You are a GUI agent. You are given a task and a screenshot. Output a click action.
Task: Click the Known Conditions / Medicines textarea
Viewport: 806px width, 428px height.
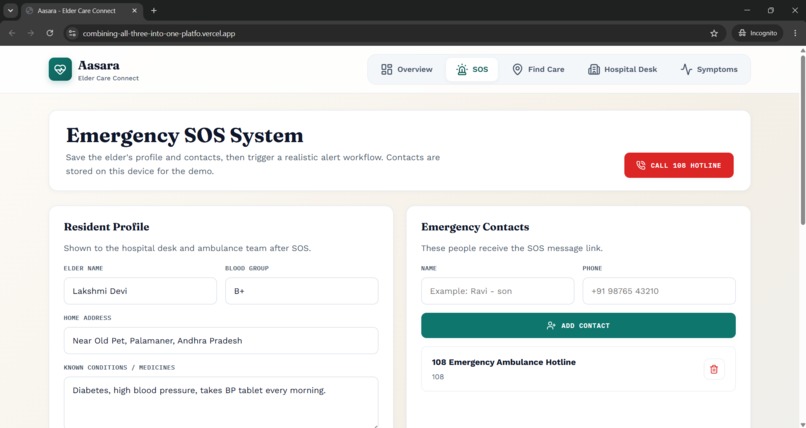click(221, 402)
